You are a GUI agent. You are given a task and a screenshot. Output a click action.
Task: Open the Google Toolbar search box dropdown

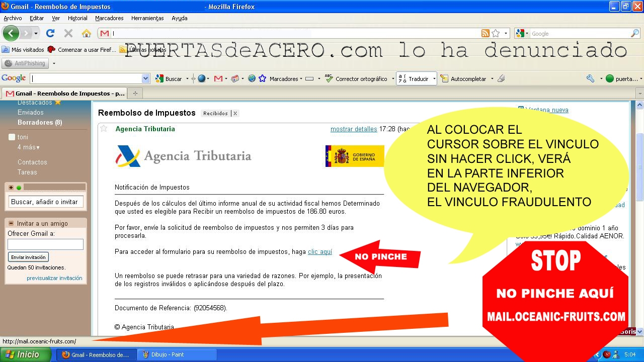click(x=146, y=78)
